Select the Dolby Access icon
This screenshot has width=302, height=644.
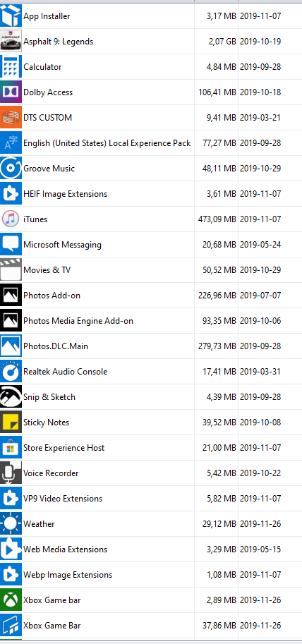pyautogui.click(x=11, y=92)
